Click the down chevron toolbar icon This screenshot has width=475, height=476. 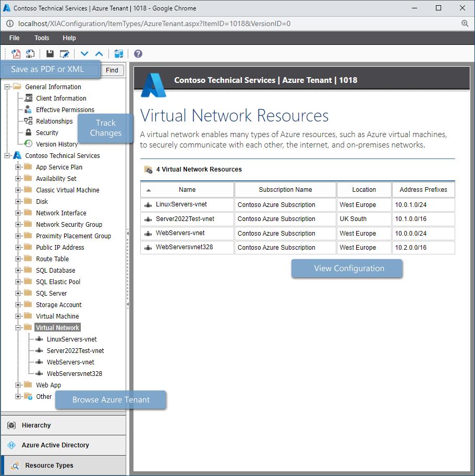pyautogui.click(x=84, y=54)
